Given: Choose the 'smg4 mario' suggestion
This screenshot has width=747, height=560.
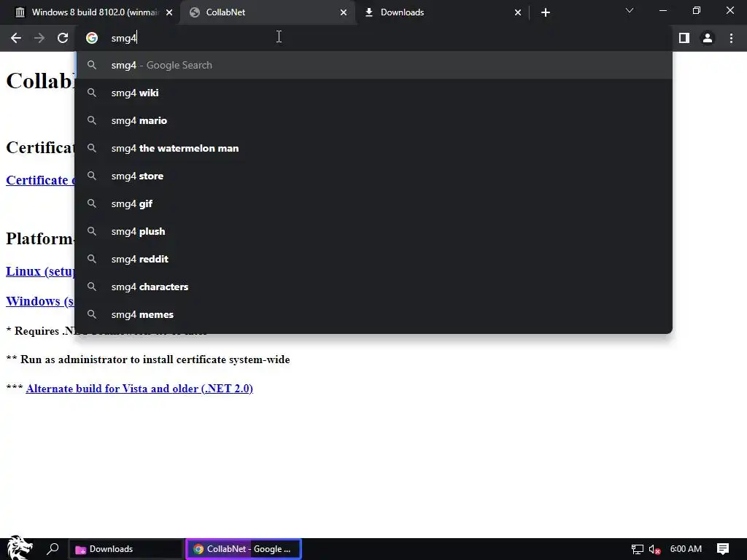Looking at the screenshot, I should 374,120.
